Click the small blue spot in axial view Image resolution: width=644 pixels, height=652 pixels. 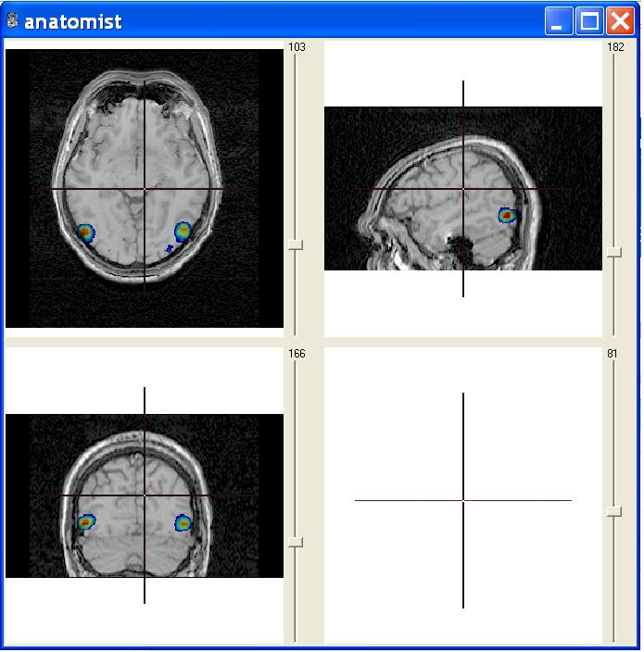(x=170, y=248)
